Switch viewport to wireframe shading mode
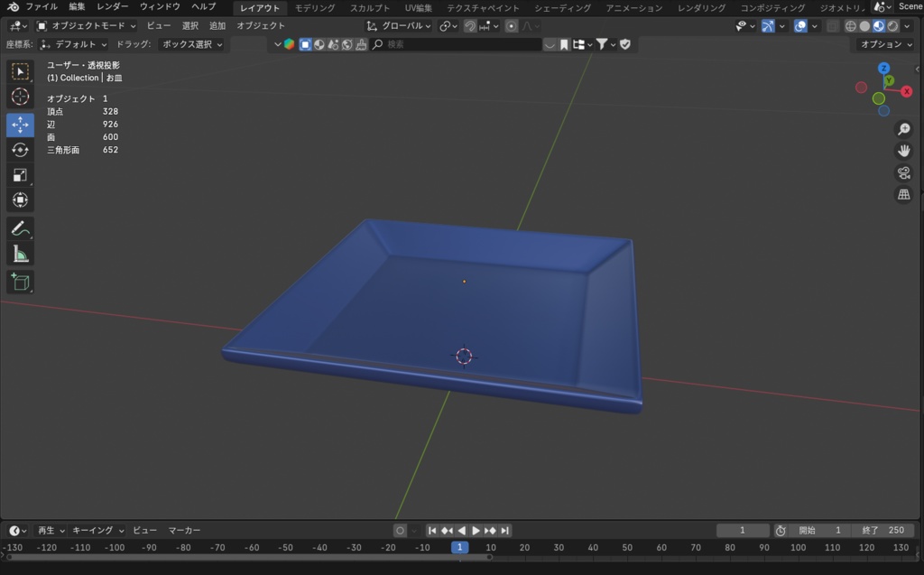Image resolution: width=924 pixels, height=575 pixels. (x=852, y=25)
